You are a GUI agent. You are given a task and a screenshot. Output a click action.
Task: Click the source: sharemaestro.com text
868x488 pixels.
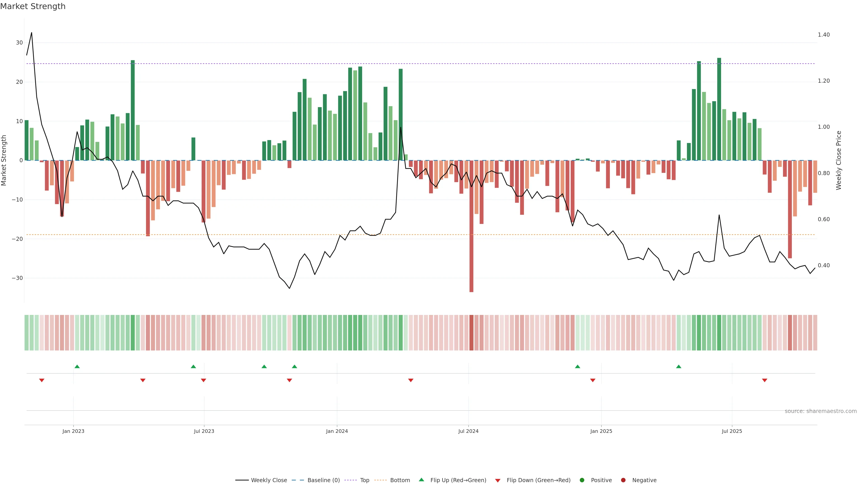coord(821,411)
